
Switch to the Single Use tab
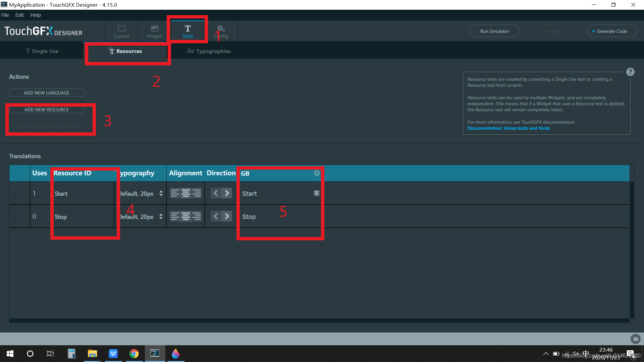(x=42, y=51)
